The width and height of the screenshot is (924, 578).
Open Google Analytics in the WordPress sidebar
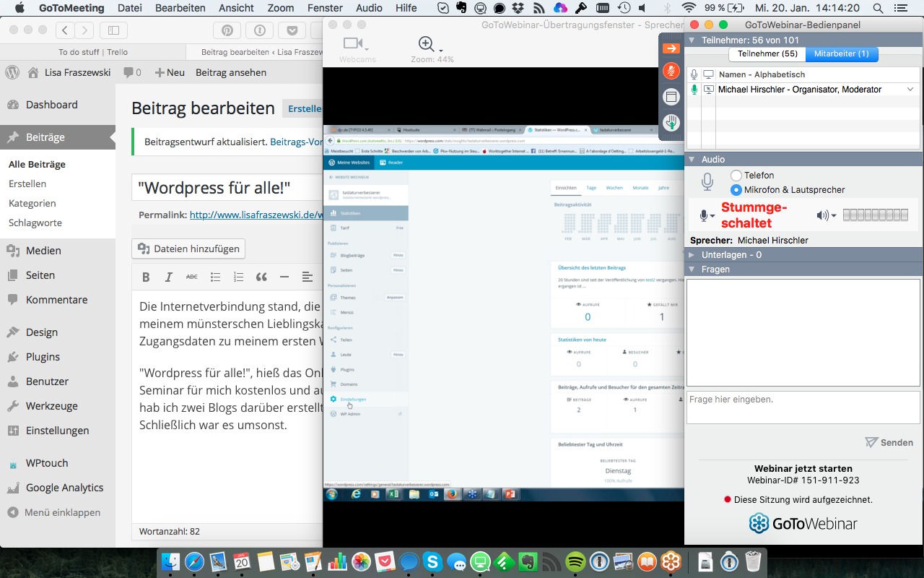point(64,488)
